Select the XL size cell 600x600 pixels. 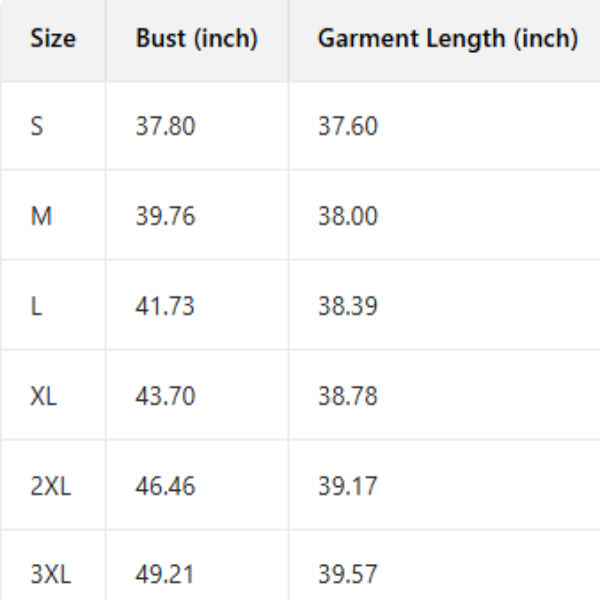coord(44,396)
